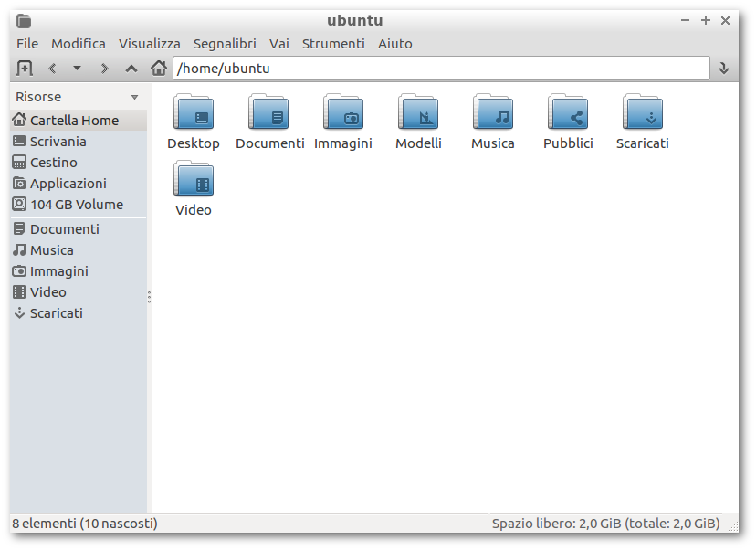Open a new tab with toolbar icon
The width and height of the screenshot is (756, 550).
click(x=24, y=68)
